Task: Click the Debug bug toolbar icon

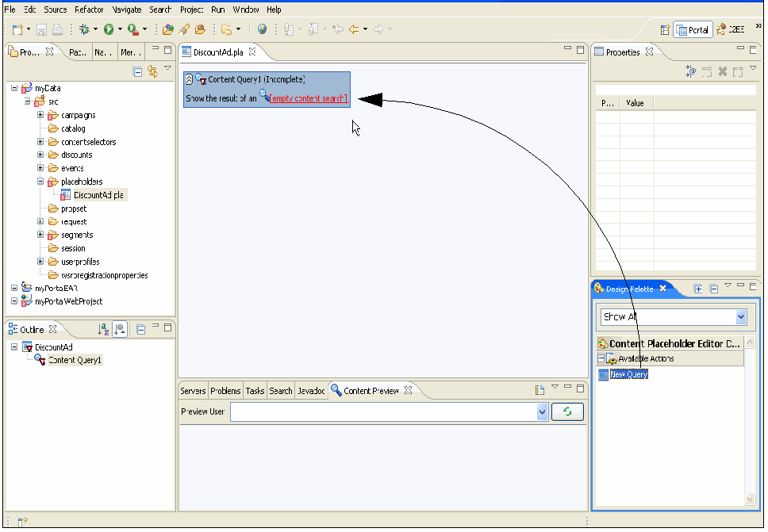Action: 84,29
